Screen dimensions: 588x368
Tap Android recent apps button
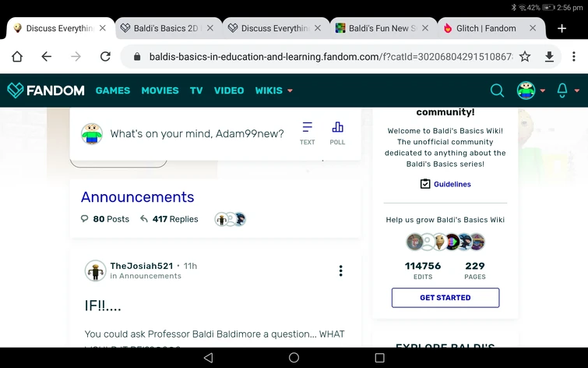pos(379,358)
